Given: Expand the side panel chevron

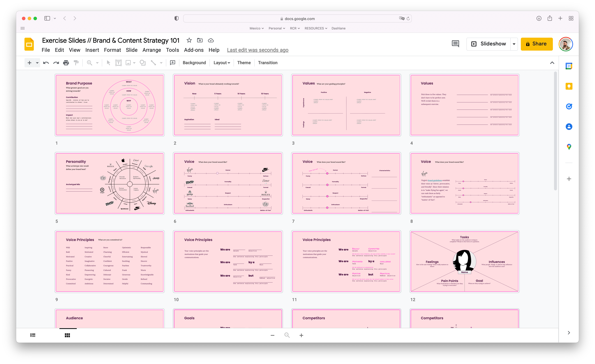Looking at the screenshot, I should click(569, 333).
